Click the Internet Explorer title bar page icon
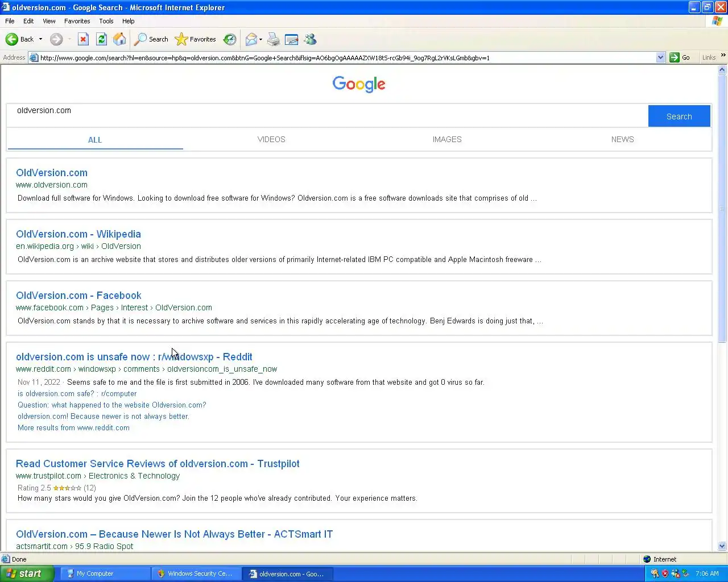728x582 pixels. 6,7
